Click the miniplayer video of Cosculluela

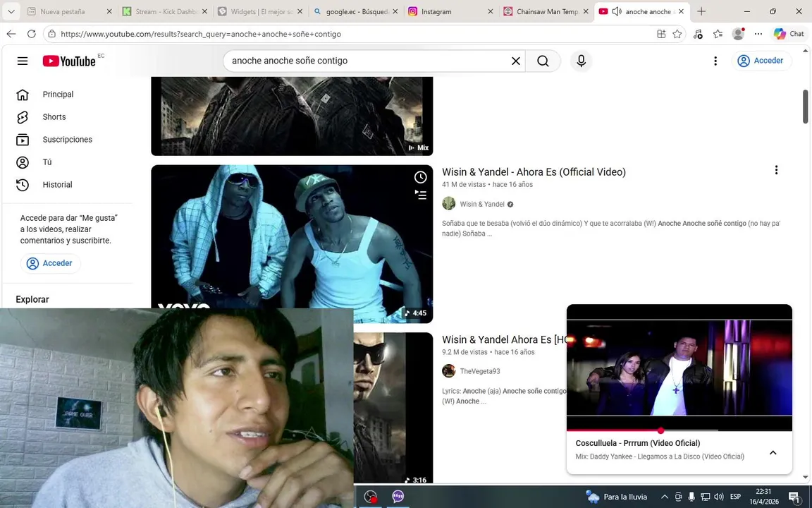point(679,367)
